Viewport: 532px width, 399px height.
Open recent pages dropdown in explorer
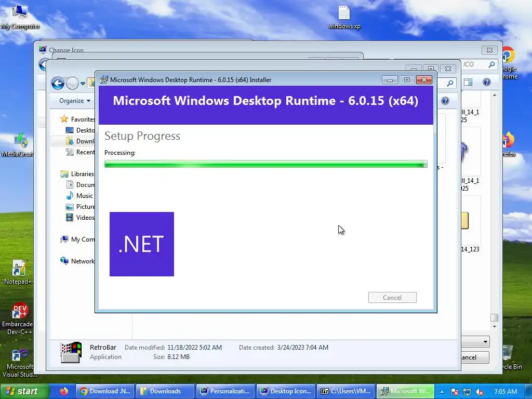(x=83, y=84)
